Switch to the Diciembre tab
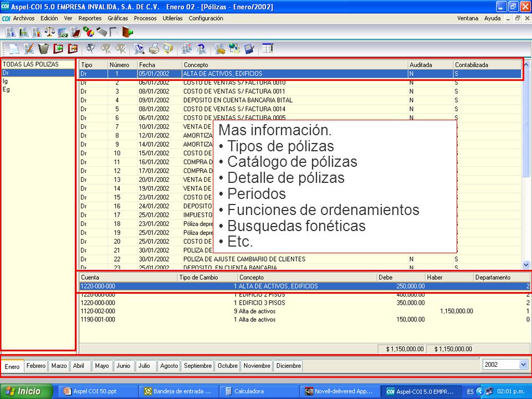This screenshot has width=532, height=399. click(x=288, y=366)
